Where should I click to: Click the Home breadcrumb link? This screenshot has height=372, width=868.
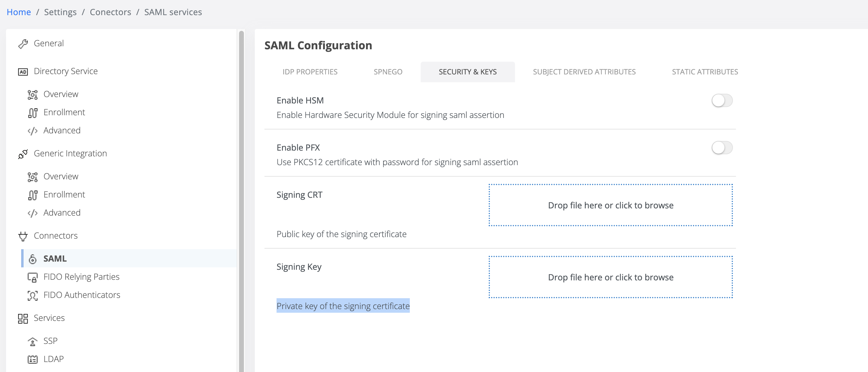[x=19, y=12]
